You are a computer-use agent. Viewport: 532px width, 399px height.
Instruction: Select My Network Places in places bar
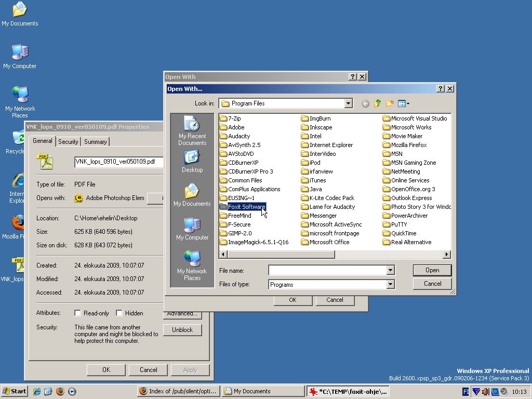(192, 265)
